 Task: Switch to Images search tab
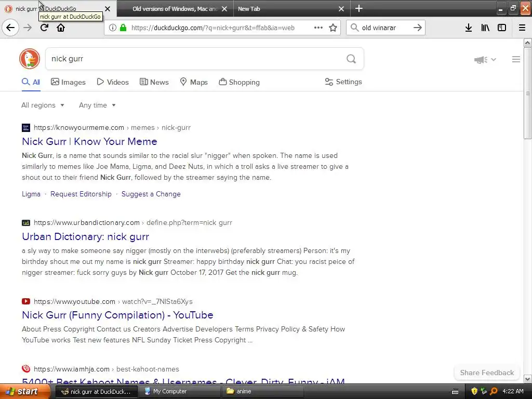tap(68, 82)
